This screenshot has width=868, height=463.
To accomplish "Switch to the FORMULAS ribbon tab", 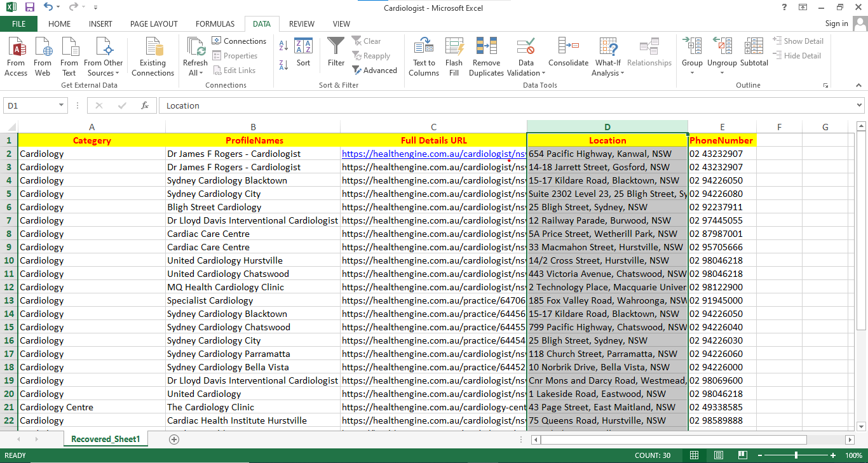I will coord(215,23).
